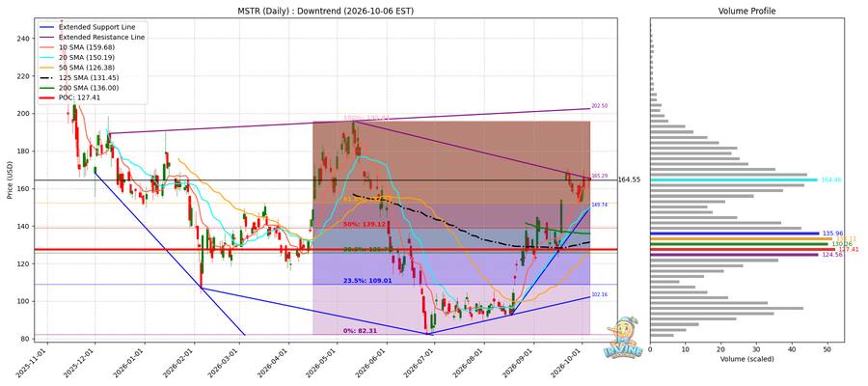
Task: Click the '2026-03-01' date axis label
Action: coord(224,362)
